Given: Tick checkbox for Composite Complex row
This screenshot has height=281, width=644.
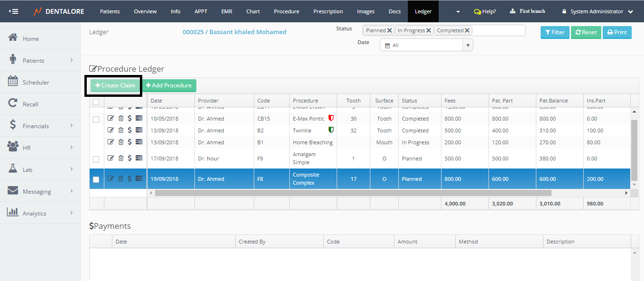Looking at the screenshot, I should click(x=96, y=179).
